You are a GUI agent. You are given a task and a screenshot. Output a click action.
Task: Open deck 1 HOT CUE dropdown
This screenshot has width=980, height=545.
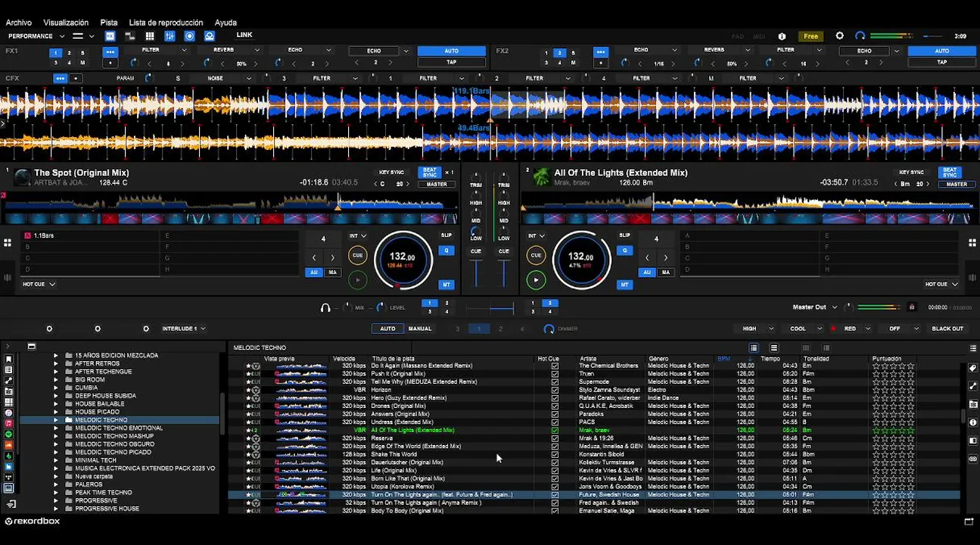tap(39, 284)
